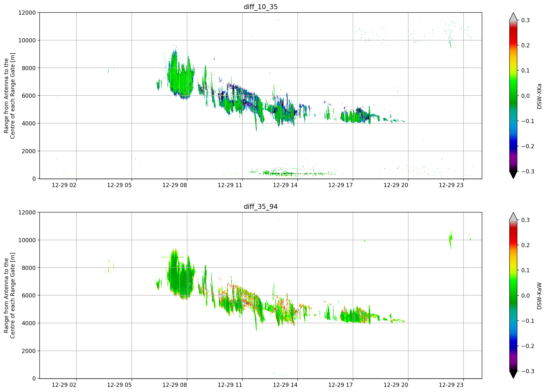This screenshot has width=546, height=392.
Task: Click the −0.1 tick on DSW-XKa colorbar
Action: 528,121
